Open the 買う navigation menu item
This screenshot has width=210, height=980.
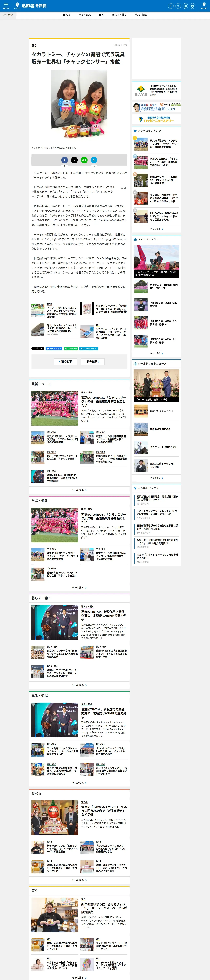tap(101, 15)
